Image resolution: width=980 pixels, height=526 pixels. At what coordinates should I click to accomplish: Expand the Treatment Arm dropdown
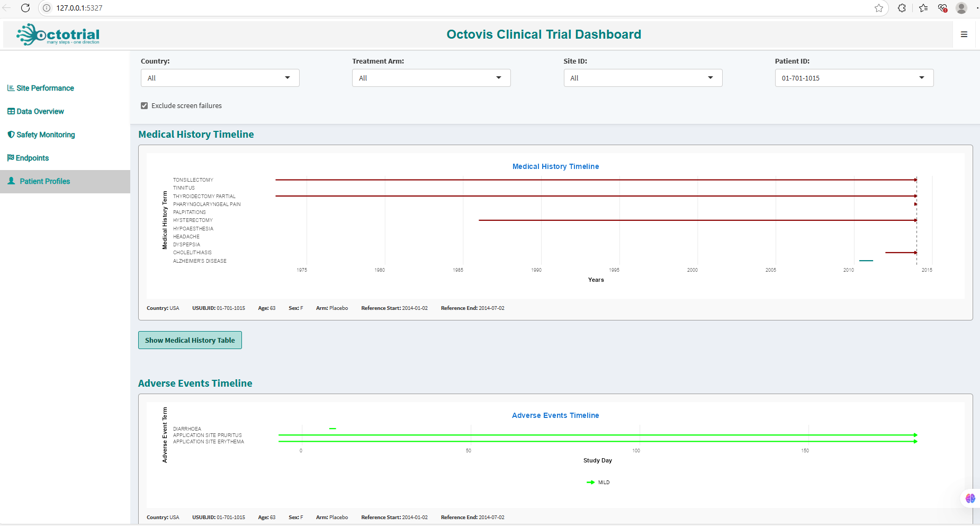[431, 78]
